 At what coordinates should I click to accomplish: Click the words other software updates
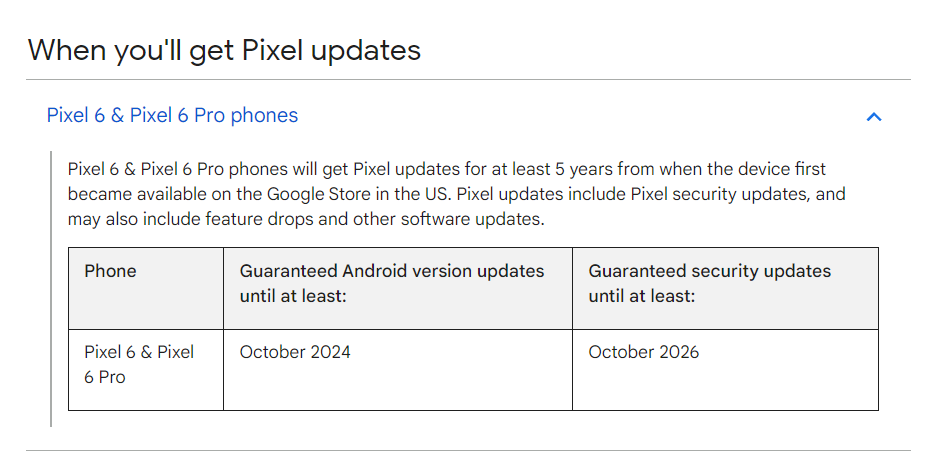pos(448,220)
